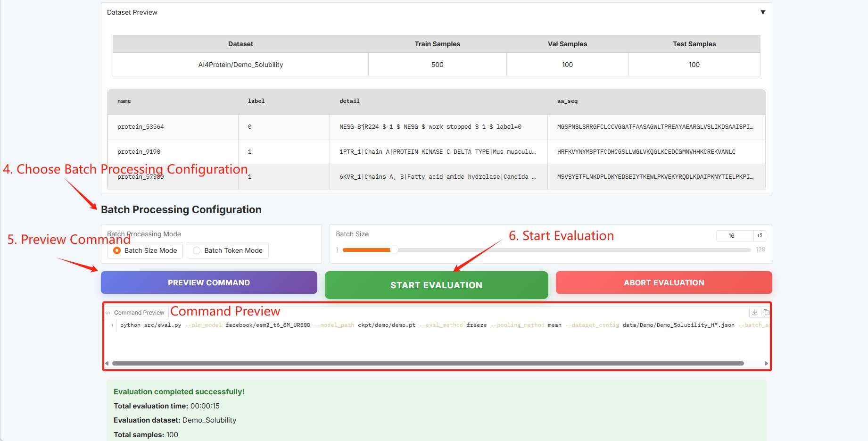Screen dimensions: 868x441
Task: Click the batch size number input
Action: click(734, 235)
